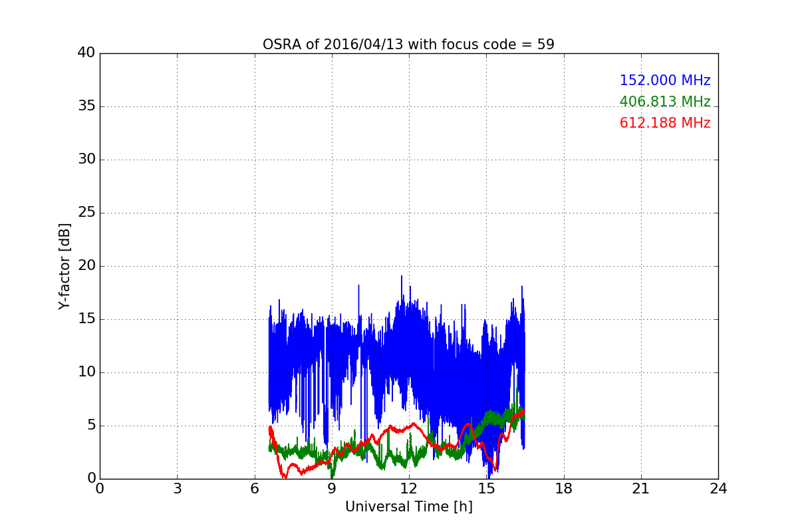
Task: Click the x-axis tick label '3'
Action: click(x=177, y=489)
